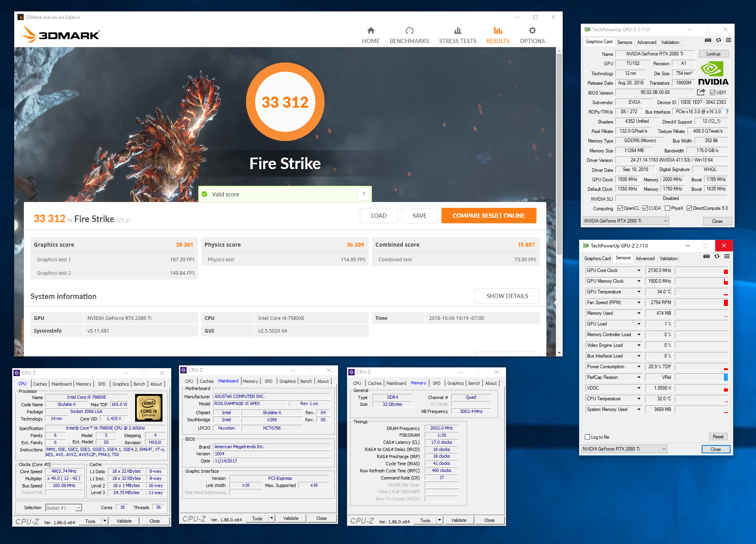Click the NVIDIA logo in GPU-Z
The height and width of the screenshot is (544, 756).
click(713, 73)
